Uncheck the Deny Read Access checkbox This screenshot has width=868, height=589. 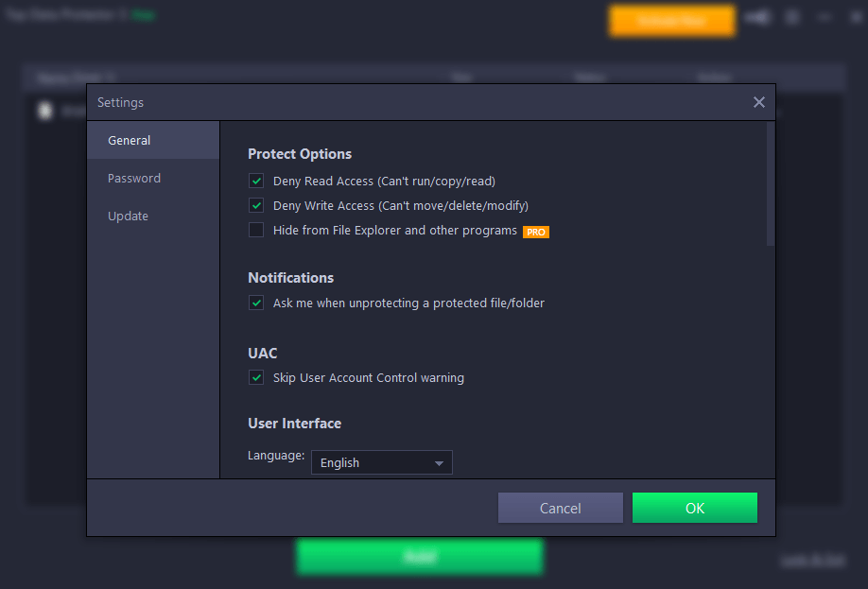pyautogui.click(x=256, y=181)
